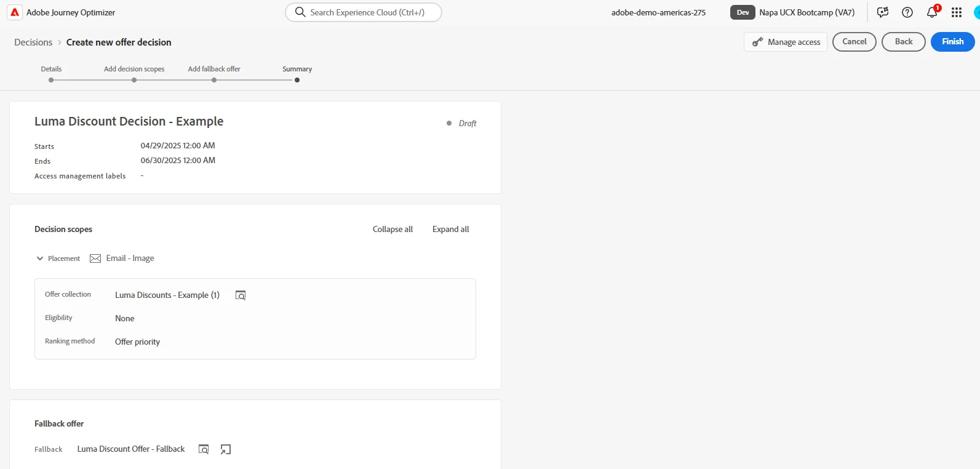Expand all decision scopes

(450, 229)
